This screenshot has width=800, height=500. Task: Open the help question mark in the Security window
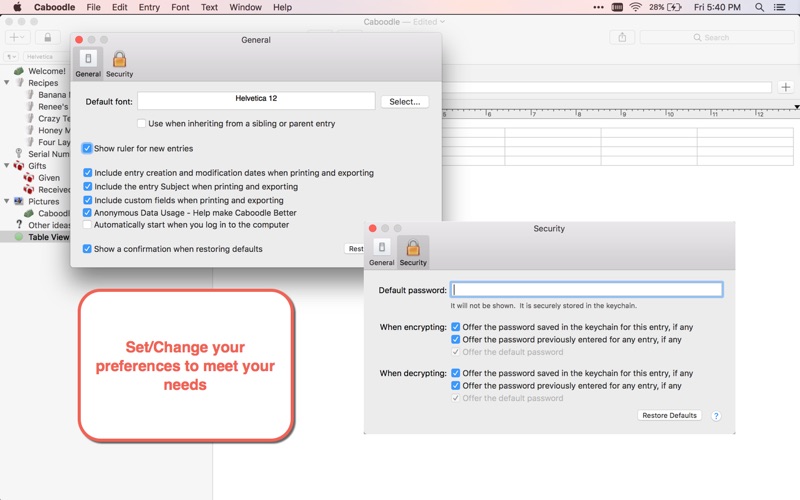(716, 416)
